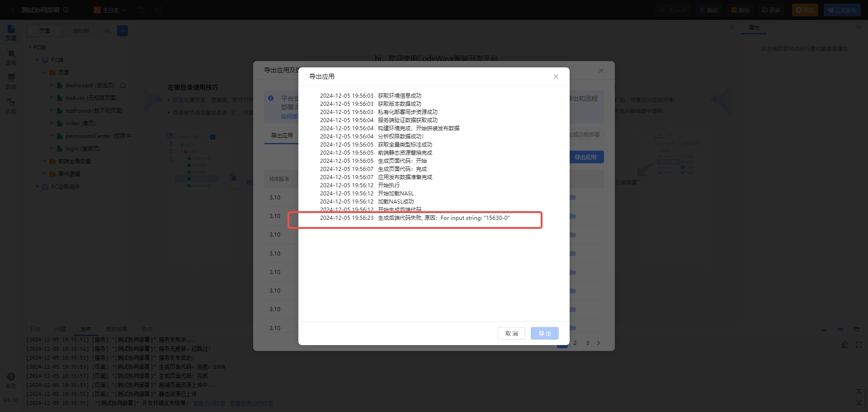Viewport: 868px width, 412px height.
Task: Click the 备份 toolbar button
Action: click(741, 10)
